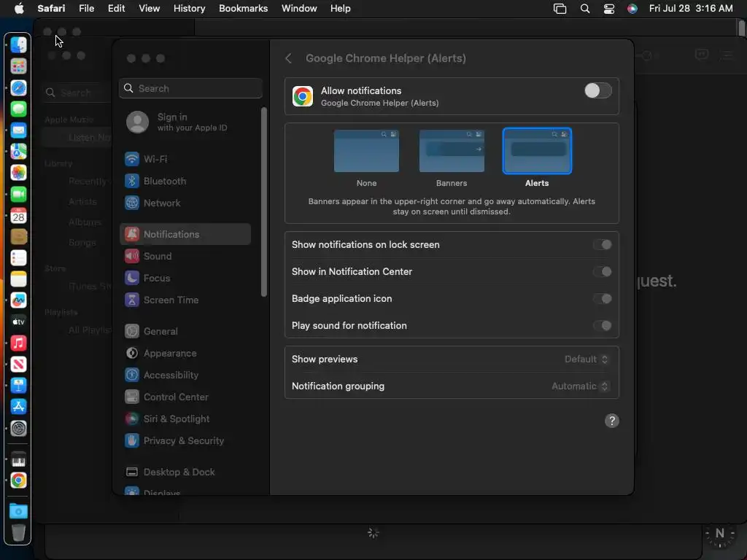
Task: Toggle Show in Notification Center
Action: coord(602,272)
